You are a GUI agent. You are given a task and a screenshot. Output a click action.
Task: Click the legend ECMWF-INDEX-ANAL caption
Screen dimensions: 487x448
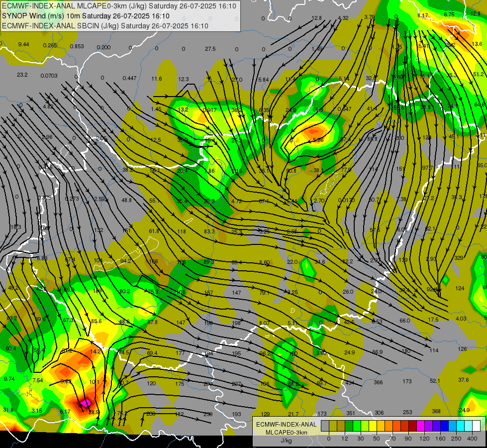286,425
